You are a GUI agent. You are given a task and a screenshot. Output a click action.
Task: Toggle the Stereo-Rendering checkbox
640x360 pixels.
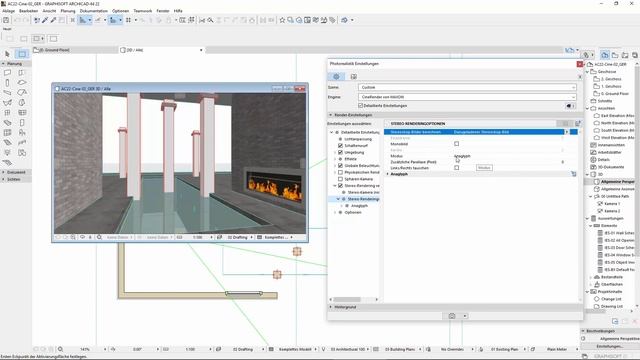click(340, 186)
